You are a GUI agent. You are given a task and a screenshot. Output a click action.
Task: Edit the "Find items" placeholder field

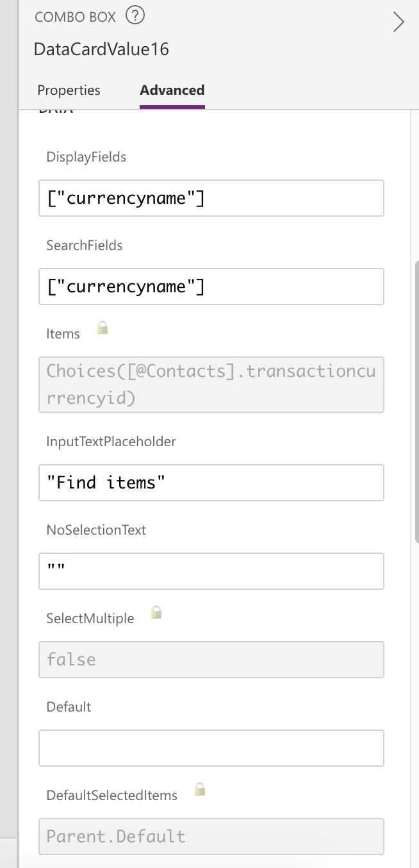pyautogui.click(x=211, y=483)
